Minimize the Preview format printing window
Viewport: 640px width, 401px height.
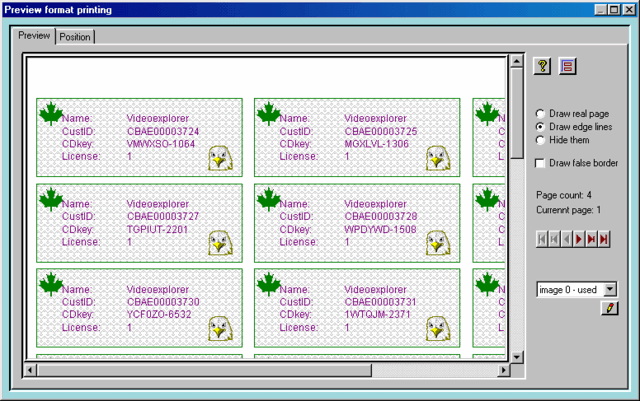[x=600, y=9]
